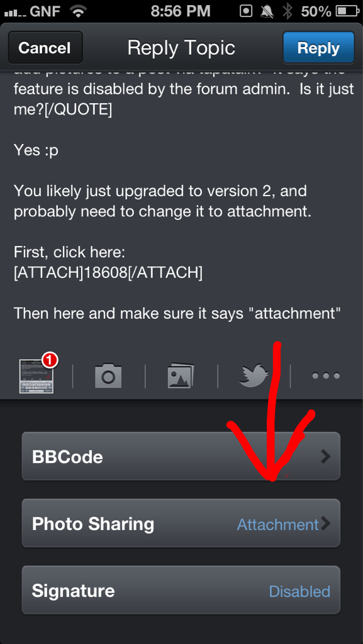Tap the Bluetooth icon in status bar

point(287,11)
